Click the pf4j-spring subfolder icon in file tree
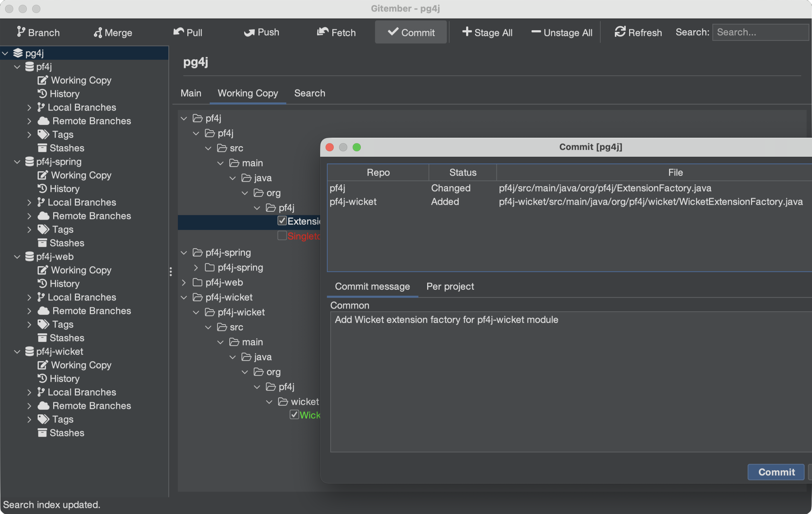This screenshot has height=514, width=812. [x=210, y=267]
